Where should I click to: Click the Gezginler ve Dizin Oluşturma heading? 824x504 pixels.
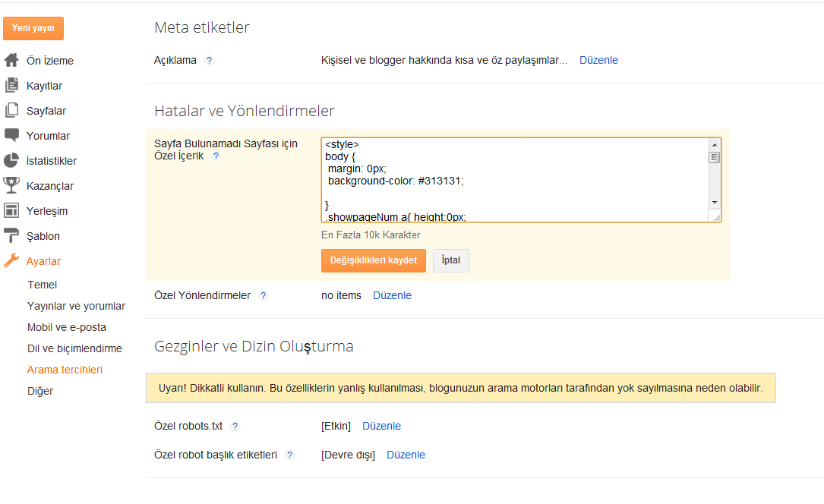254,346
